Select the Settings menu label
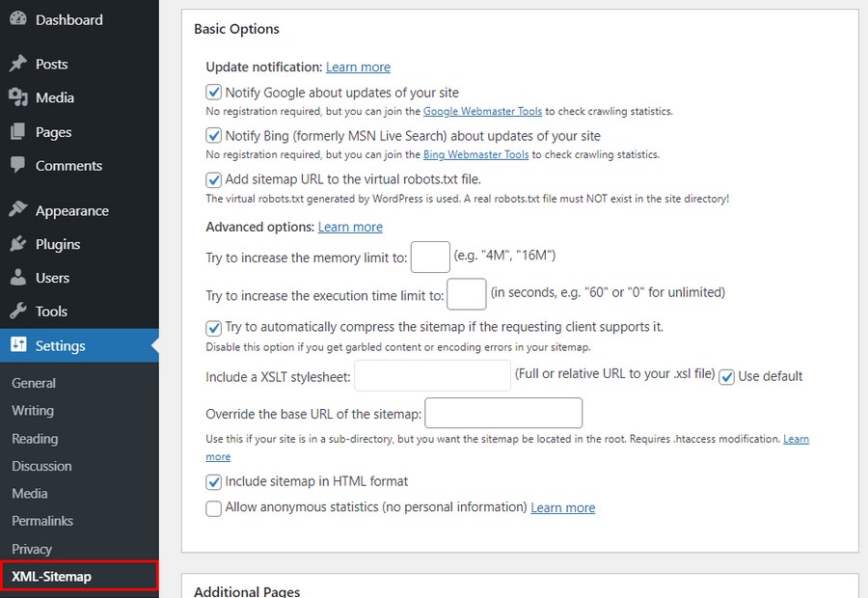Image resolution: width=868 pixels, height=598 pixels. point(61,346)
